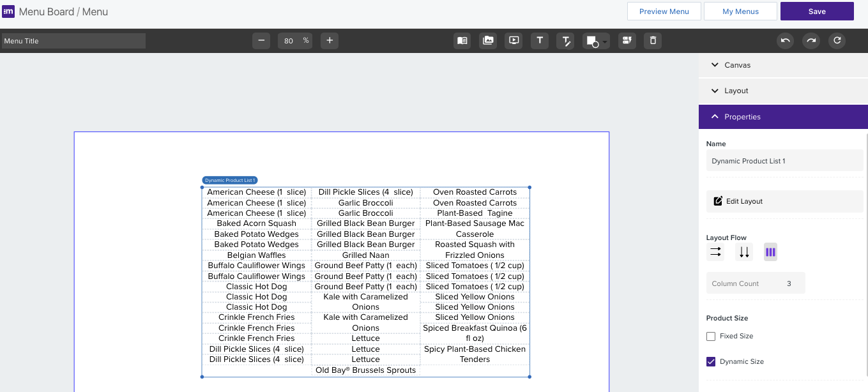The width and height of the screenshot is (868, 392).
Task: Click the Menu Board app logo
Action: (x=9, y=11)
